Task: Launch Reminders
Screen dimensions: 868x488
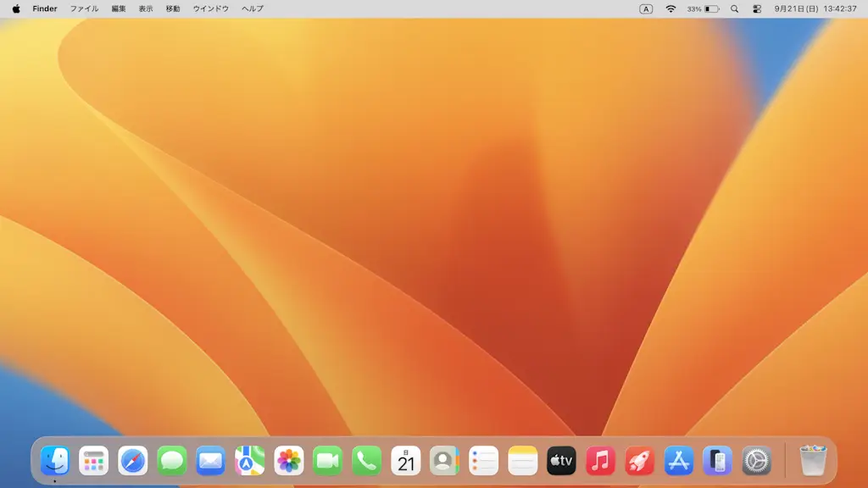Action: click(x=483, y=462)
